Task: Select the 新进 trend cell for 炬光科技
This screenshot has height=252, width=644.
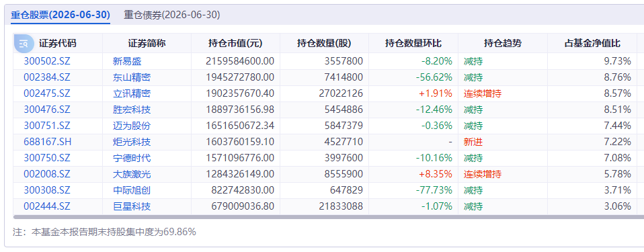Action: tap(473, 142)
